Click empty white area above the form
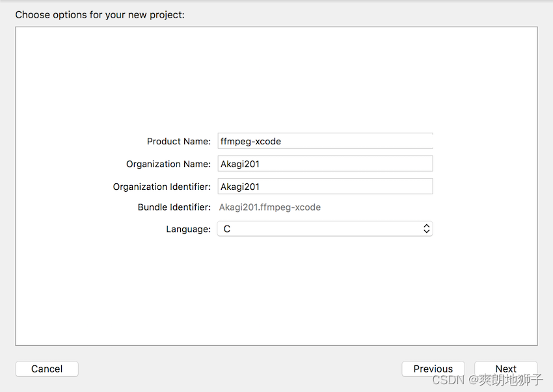Image resolution: width=553 pixels, height=392 pixels. click(276, 77)
